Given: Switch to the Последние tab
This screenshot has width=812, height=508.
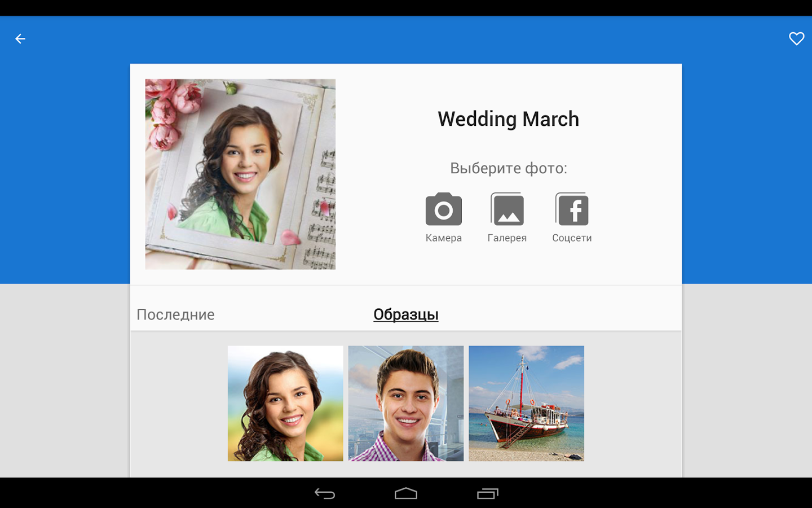Looking at the screenshot, I should (175, 314).
